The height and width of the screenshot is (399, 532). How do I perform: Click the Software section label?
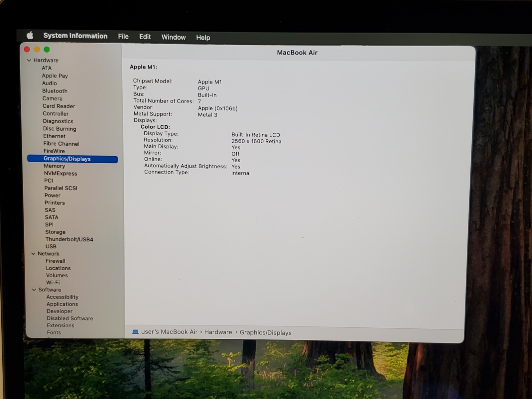coord(50,290)
